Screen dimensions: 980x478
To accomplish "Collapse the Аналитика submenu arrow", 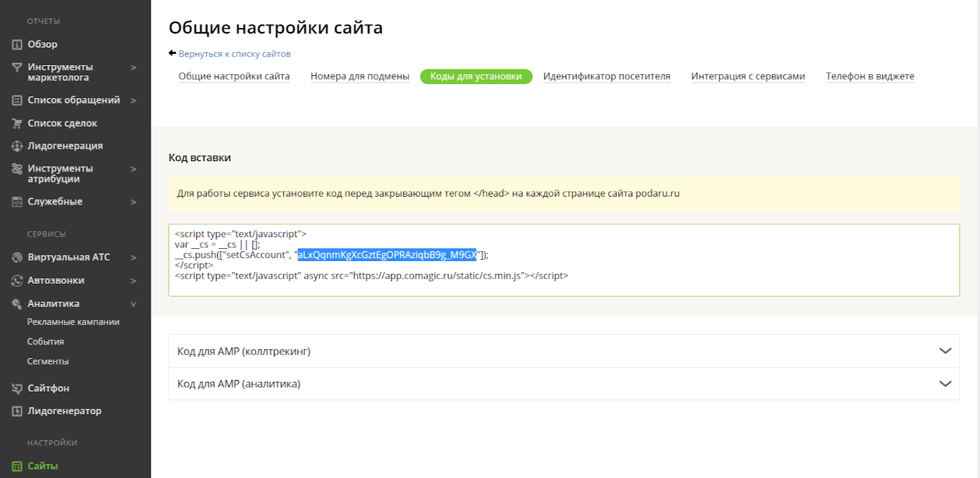I will [134, 305].
